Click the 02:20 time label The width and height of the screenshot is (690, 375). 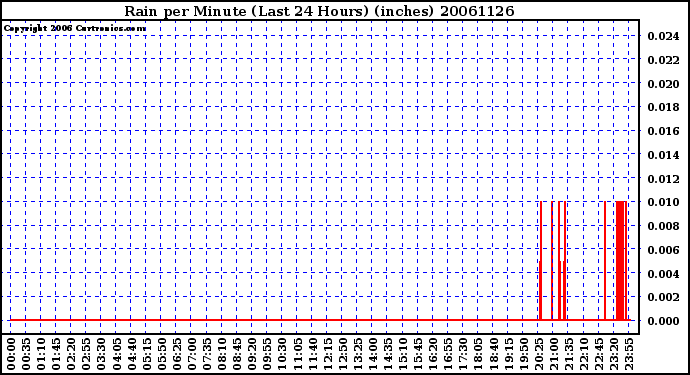tap(71, 354)
